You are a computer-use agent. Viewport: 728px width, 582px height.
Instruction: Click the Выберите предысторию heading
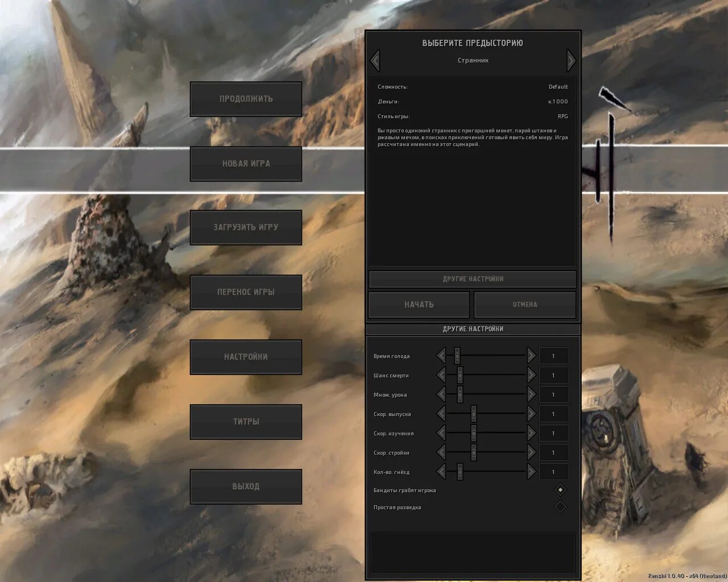pos(473,43)
